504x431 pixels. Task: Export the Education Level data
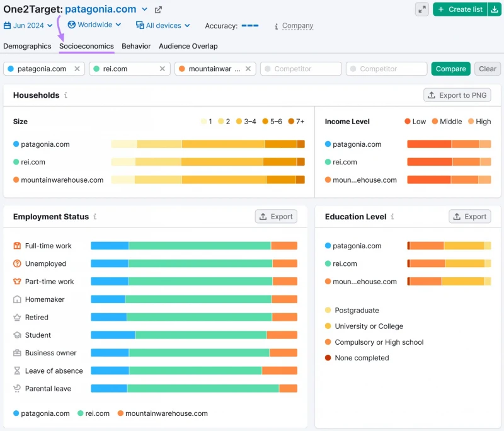pos(470,217)
